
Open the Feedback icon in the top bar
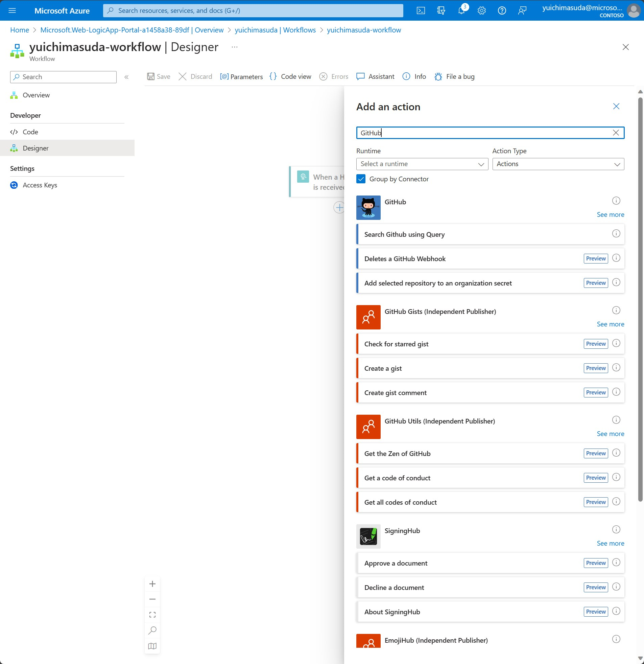click(522, 10)
